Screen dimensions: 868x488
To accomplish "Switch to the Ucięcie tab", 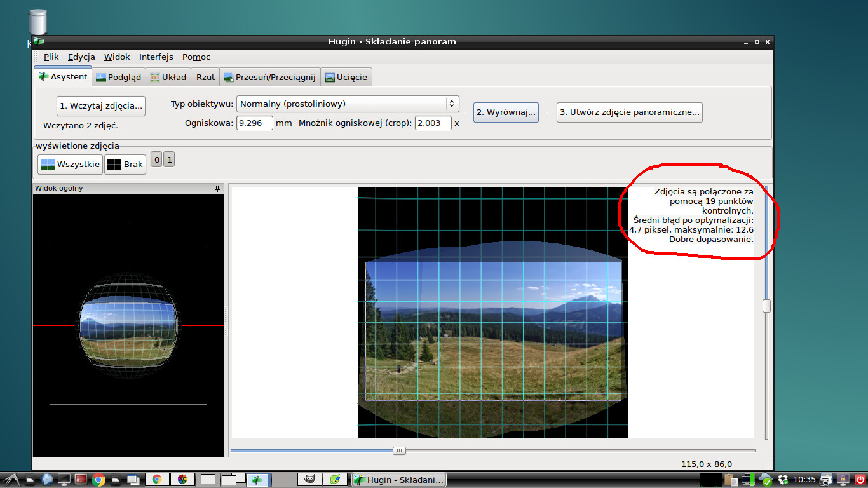I will pos(346,77).
